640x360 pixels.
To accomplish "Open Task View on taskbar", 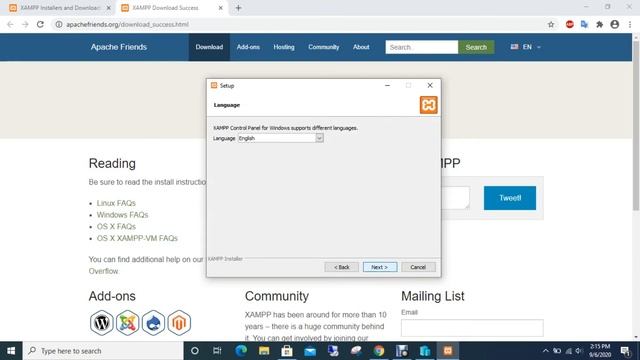I will [x=217, y=351].
